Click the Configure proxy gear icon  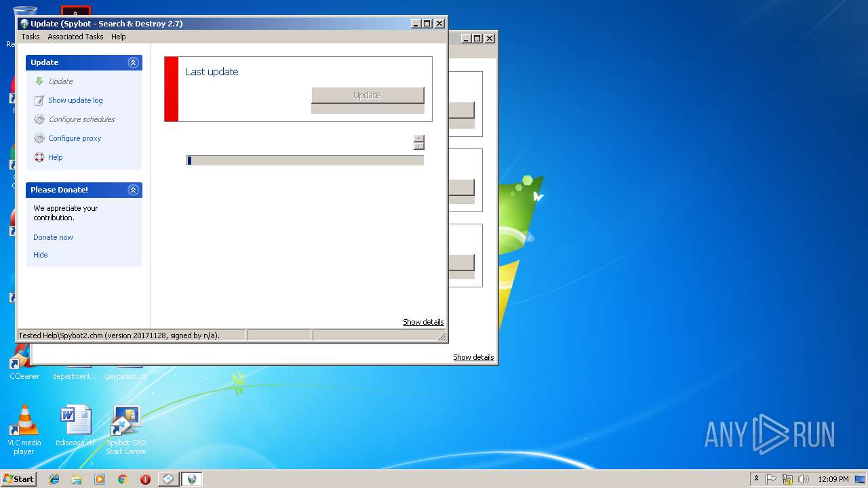tap(39, 138)
